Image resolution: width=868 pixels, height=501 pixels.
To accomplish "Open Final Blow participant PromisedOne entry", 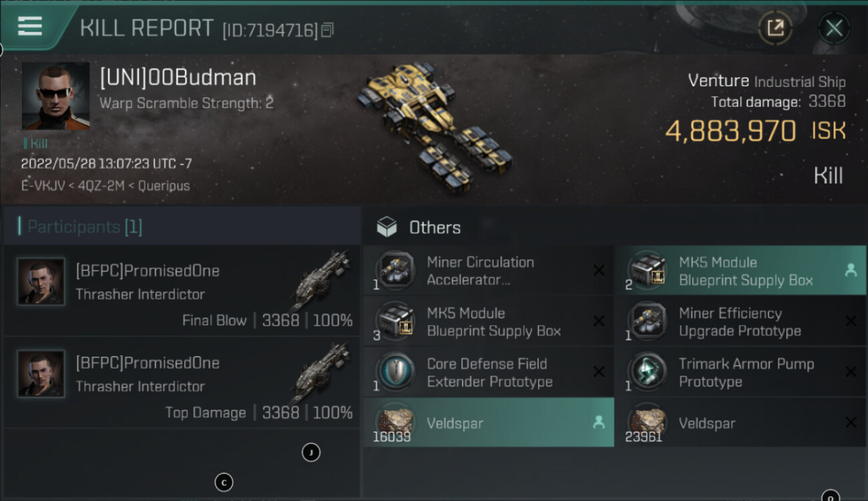I will coord(182,291).
